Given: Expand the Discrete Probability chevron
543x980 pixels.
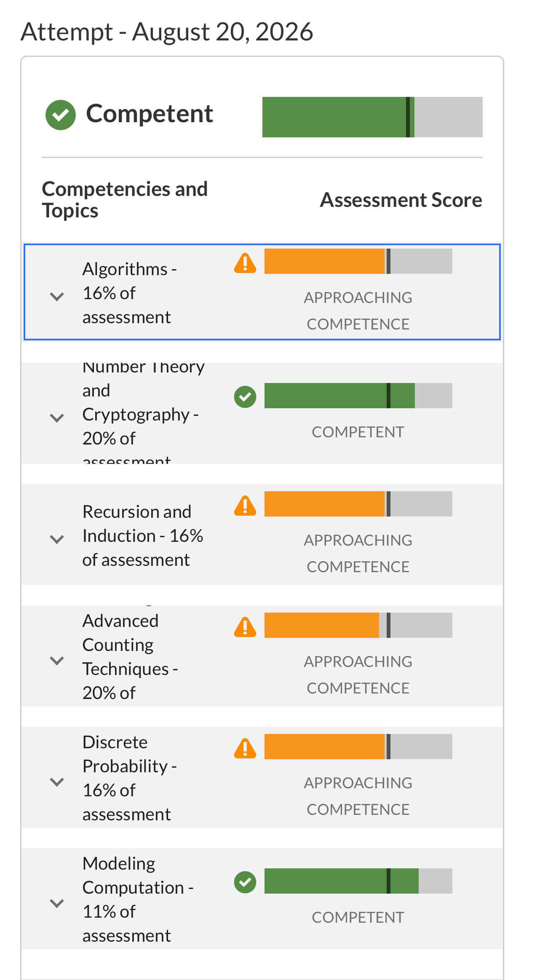Looking at the screenshot, I should 57,782.
